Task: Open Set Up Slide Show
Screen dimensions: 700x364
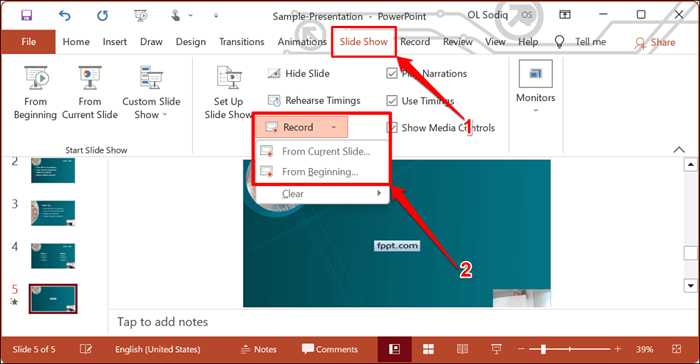Action: [229, 93]
